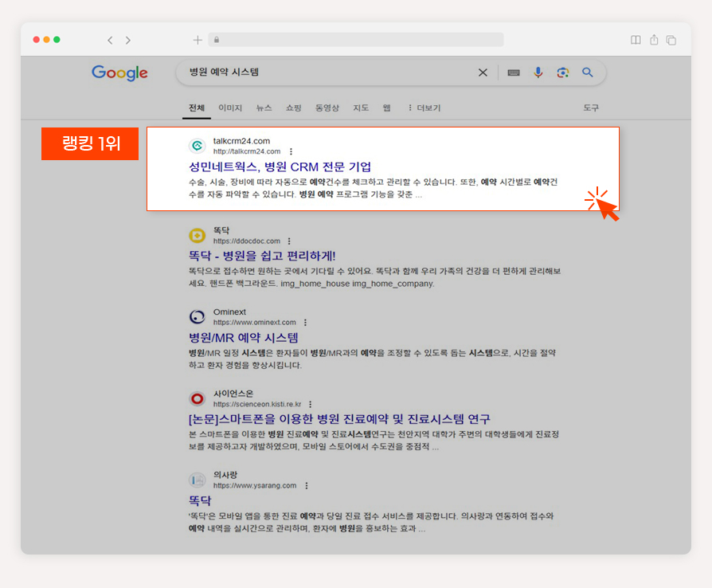The image size is (712, 588).
Task: Click the browser share icon
Action: [x=653, y=40]
